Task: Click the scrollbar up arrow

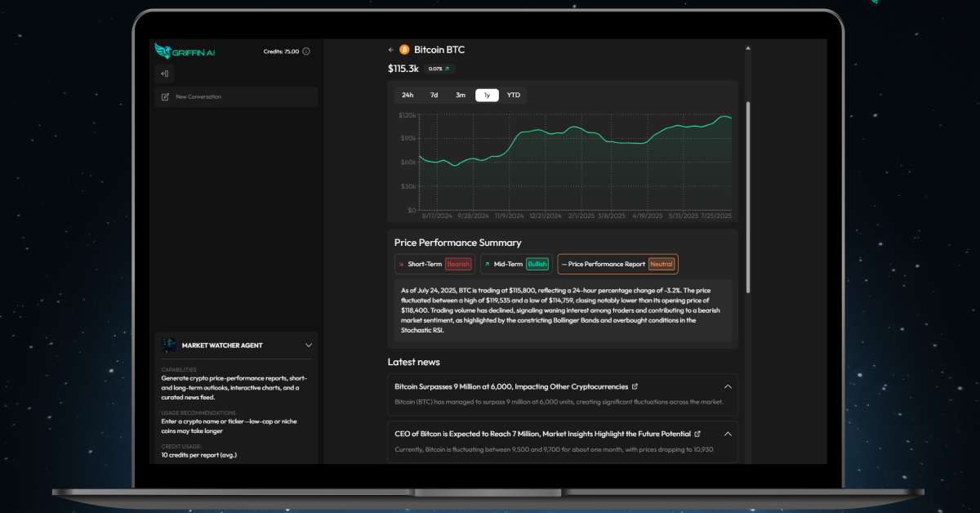Action: 748,48
